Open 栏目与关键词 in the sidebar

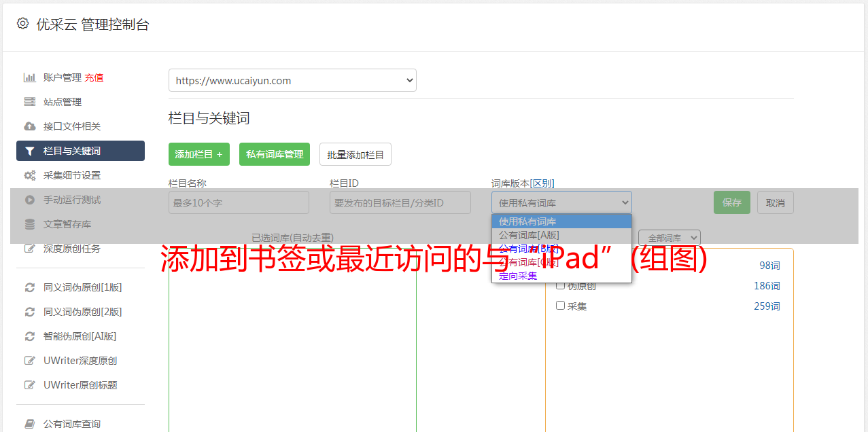click(x=80, y=151)
